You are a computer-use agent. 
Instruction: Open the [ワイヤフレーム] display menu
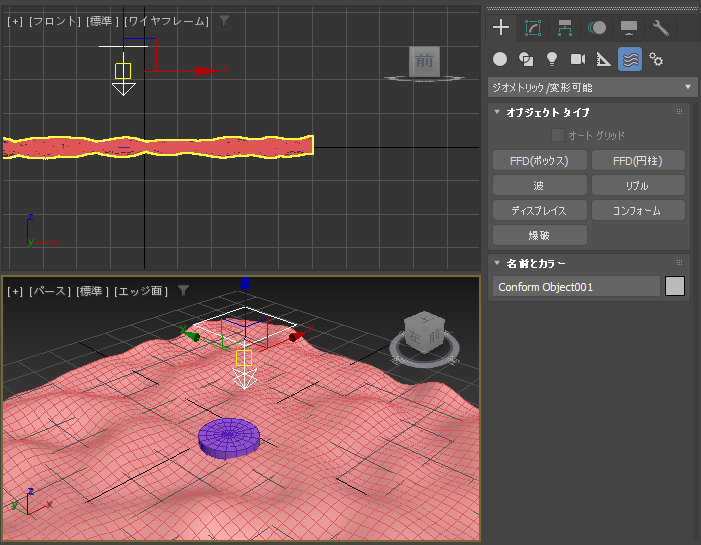pyautogui.click(x=166, y=21)
